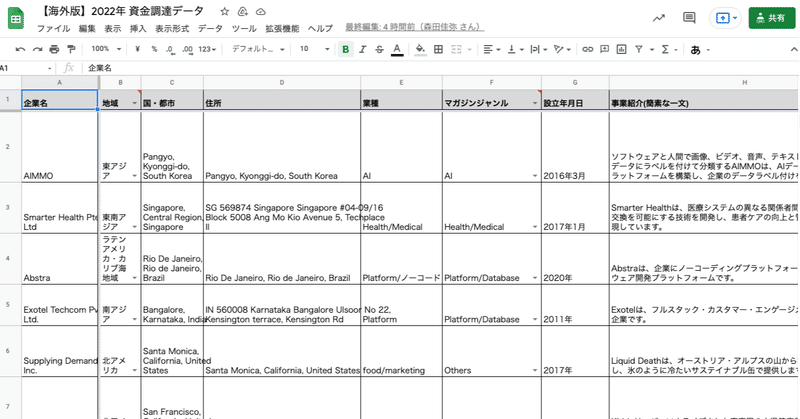Open the input tools あ button
The height and width of the screenshot is (419, 800).
[x=695, y=50]
